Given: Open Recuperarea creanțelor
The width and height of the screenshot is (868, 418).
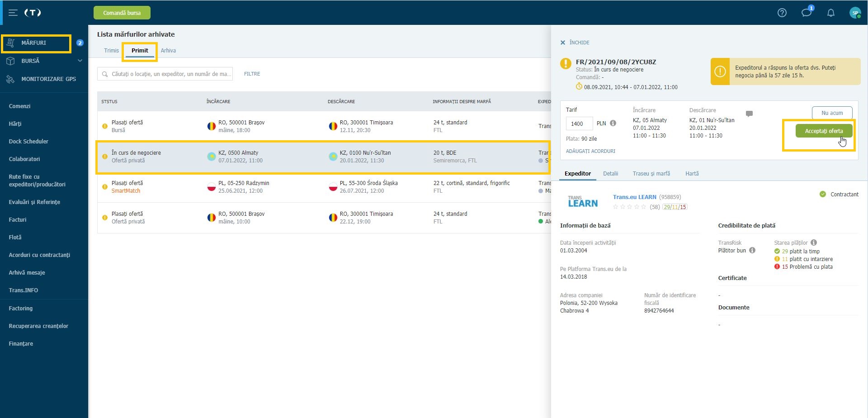Looking at the screenshot, I should [38, 326].
